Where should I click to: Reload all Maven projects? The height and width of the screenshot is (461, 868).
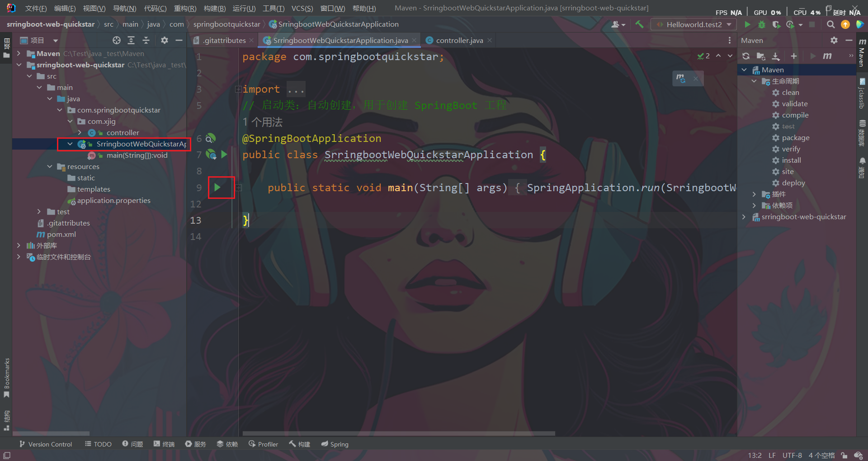click(746, 56)
